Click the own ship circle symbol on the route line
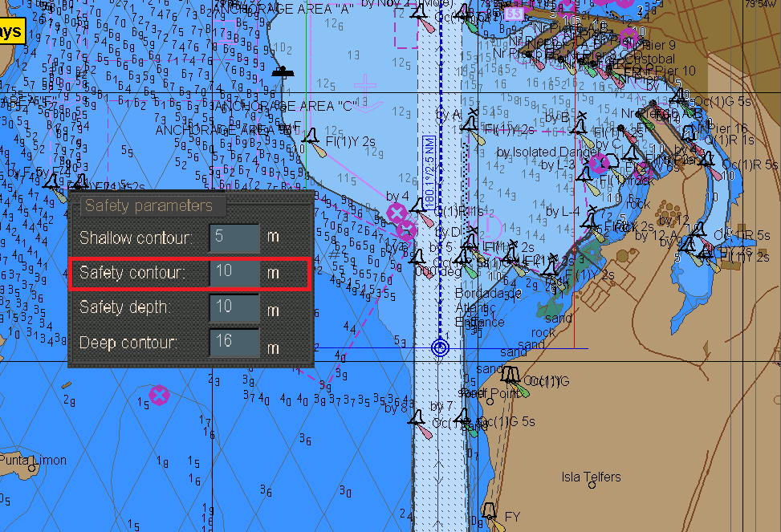Viewport: 781px width, 532px height. tap(441, 346)
